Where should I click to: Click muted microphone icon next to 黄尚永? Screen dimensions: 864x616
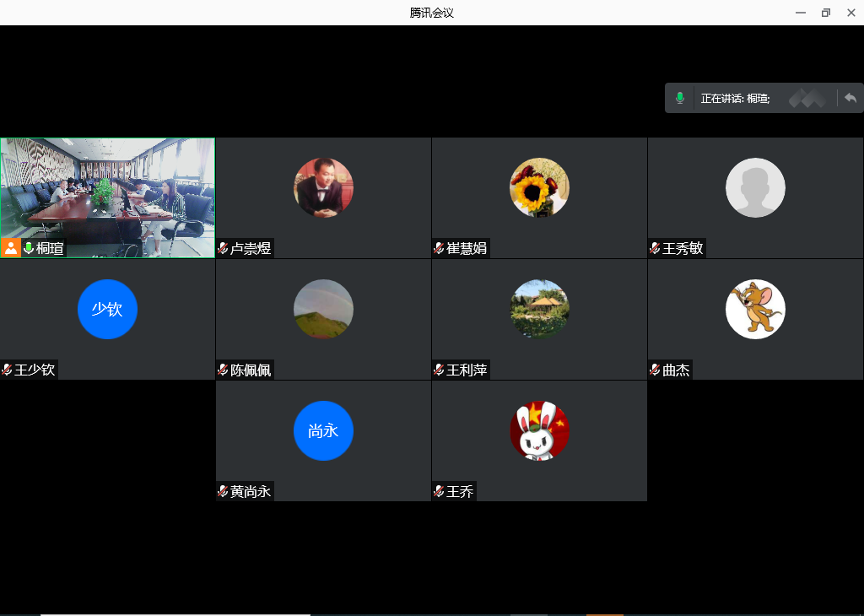[x=223, y=491]
